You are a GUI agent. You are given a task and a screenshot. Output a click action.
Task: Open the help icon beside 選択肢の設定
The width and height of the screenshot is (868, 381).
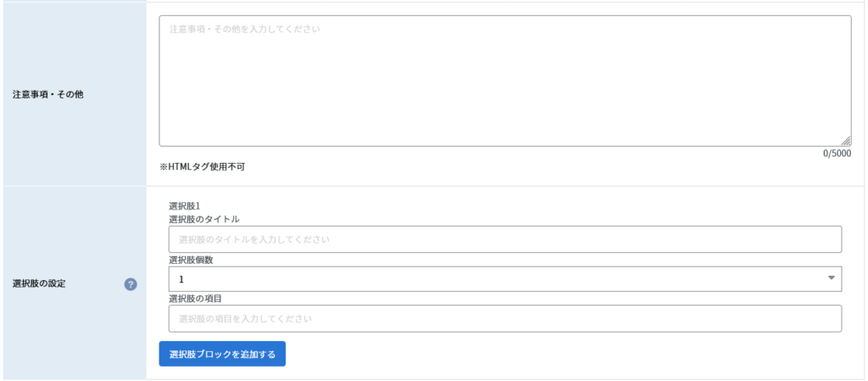(131, 284)
